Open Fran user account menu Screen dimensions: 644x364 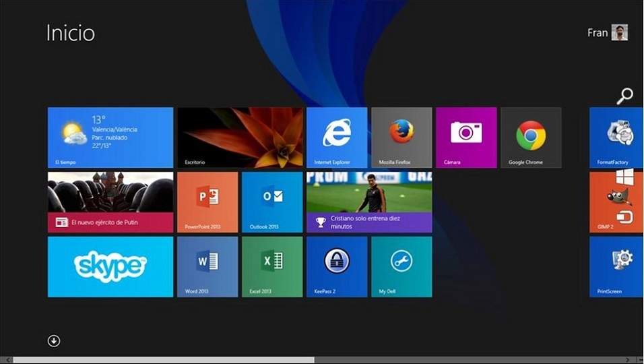(x=608, y=32)
